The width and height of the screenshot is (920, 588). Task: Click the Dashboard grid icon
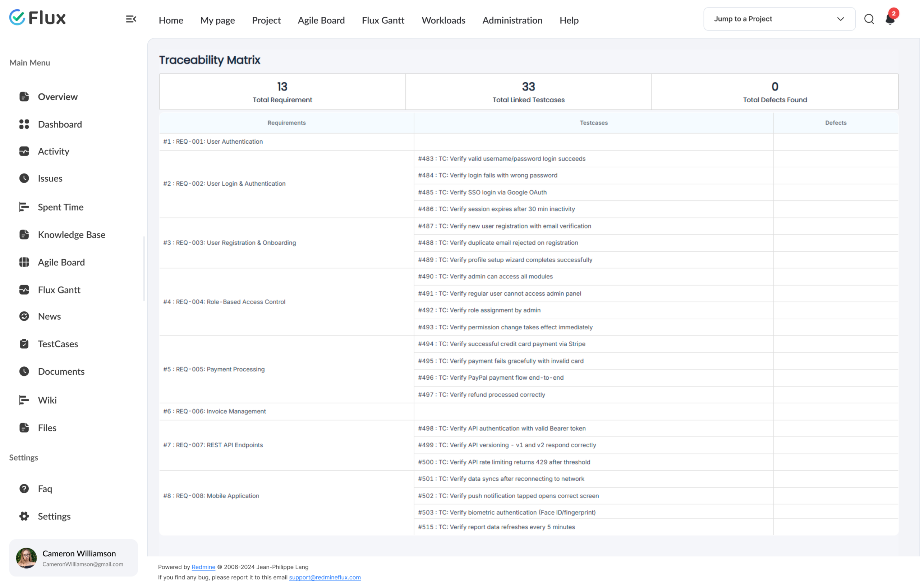24,124
